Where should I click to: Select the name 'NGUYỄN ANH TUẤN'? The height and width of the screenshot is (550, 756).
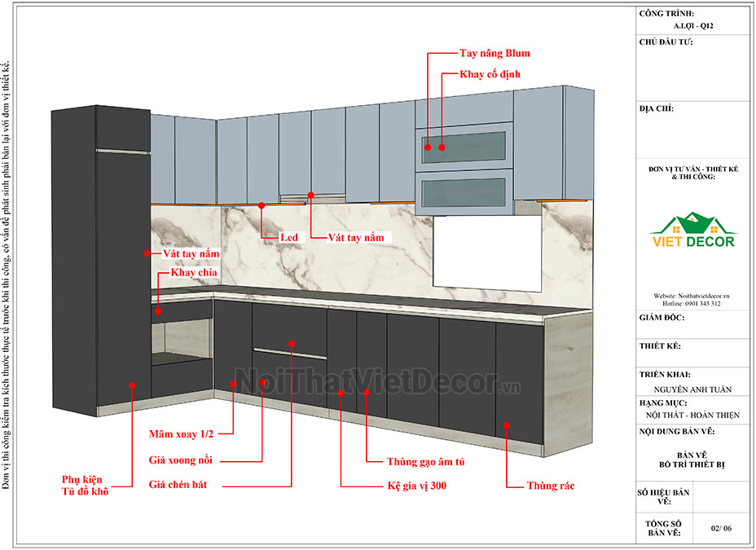tap(692, 389)
